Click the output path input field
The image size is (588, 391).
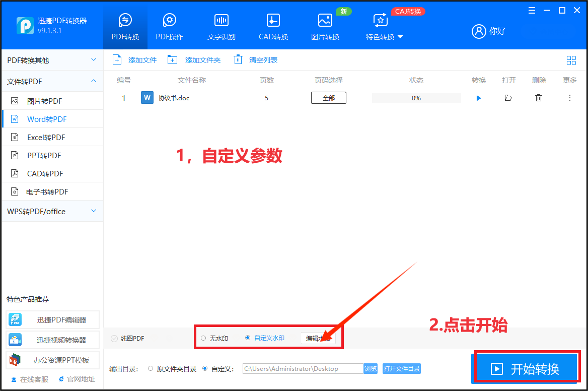point(303,368)
